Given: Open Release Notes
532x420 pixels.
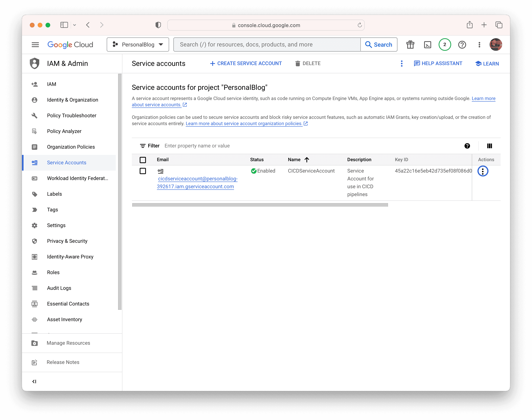Looking at the screenshot, I should point(72,363).
